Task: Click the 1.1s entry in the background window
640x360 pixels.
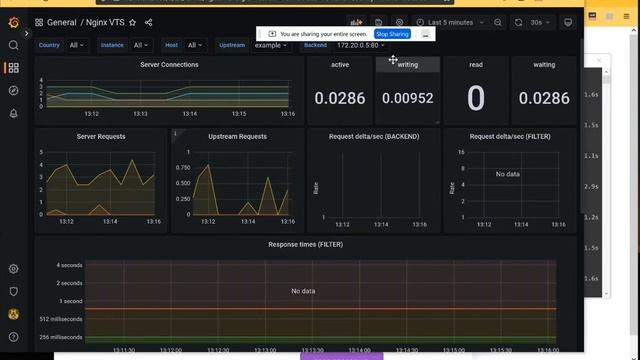Action: (591, 156)
